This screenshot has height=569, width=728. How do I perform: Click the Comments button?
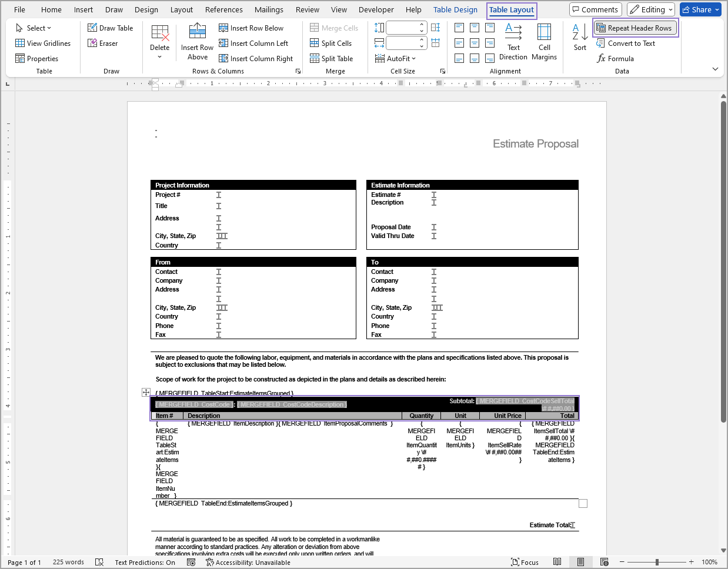click(x=595, y=9)
